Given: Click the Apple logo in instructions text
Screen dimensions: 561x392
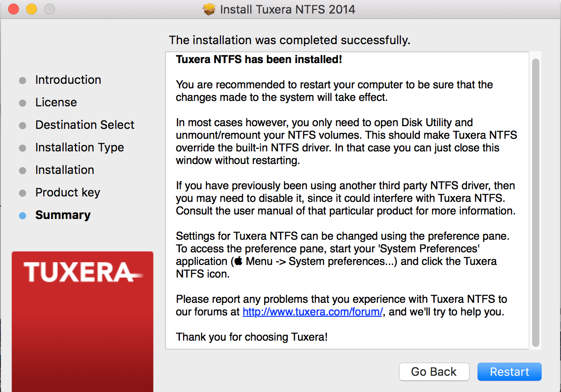Looking at the screenshot, I should pyautogui.click(x=239, y=261).
